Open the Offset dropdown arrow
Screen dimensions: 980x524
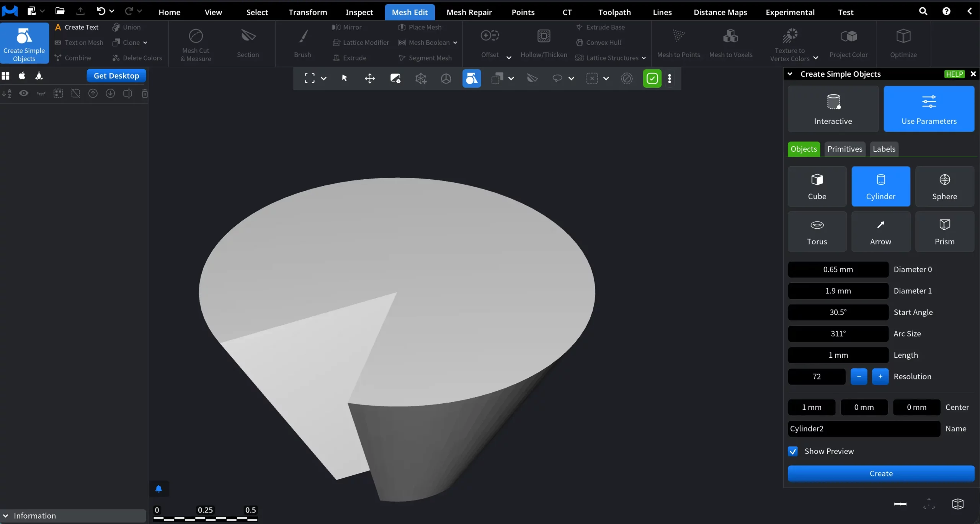coord(509,57)
